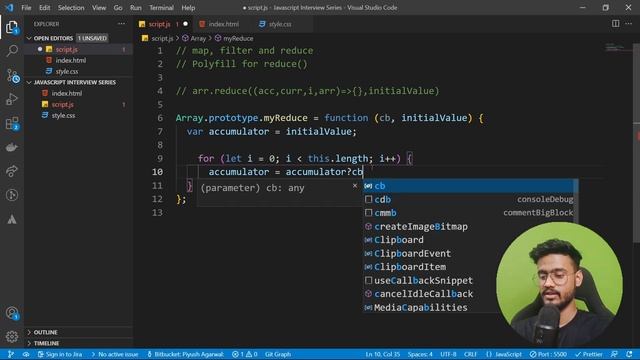Open the Edit menu

[x=44, y=7]
